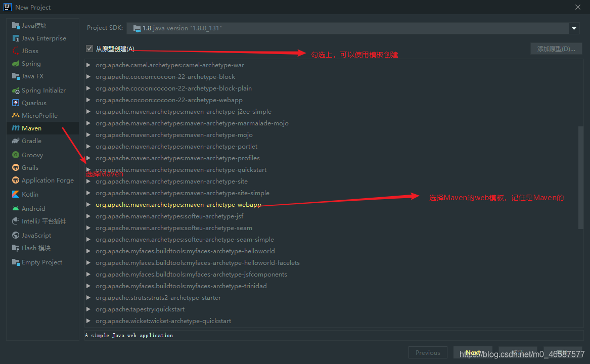Image resolution: width=590 pixels, height=364 pixels.
Task: Pick the Application Forge icon
Action: 16,180
